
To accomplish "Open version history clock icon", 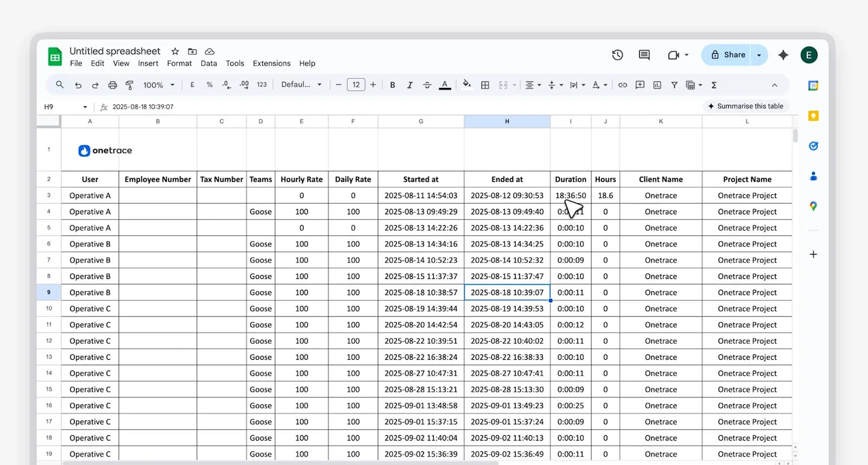I will (617, 55).
